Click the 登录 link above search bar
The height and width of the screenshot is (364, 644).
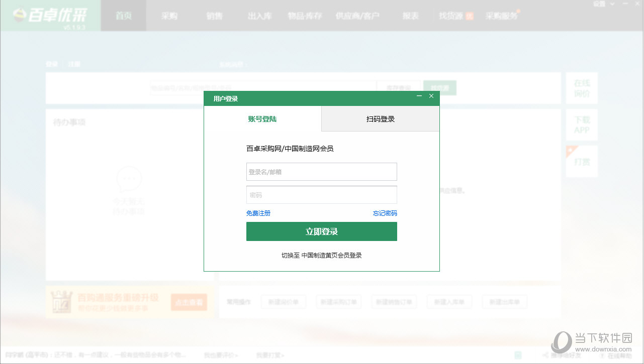coord(52,64)
